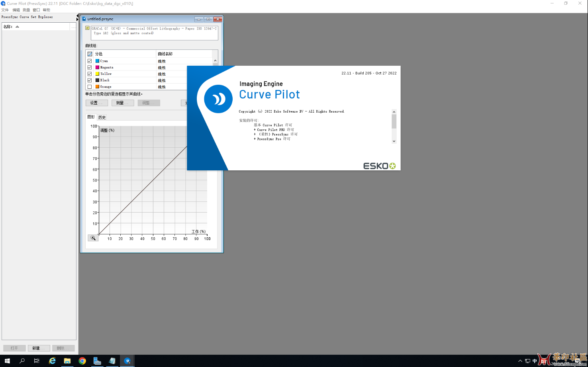Click the untitled.prsync document icon
This screenshot has height=367, width=588.
[x=84, y=19]
